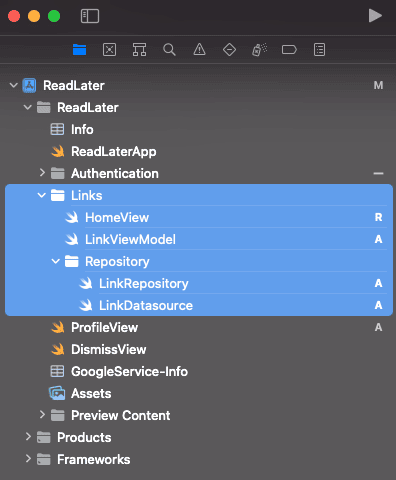The height and width of the screenshot is (480, 396).
Task: Collapse the Links folder
Action: click(x=42, y=195)
